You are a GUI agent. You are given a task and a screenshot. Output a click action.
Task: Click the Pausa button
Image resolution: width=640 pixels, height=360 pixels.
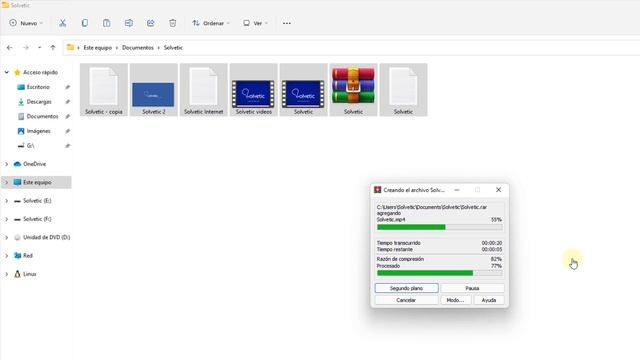472,288
